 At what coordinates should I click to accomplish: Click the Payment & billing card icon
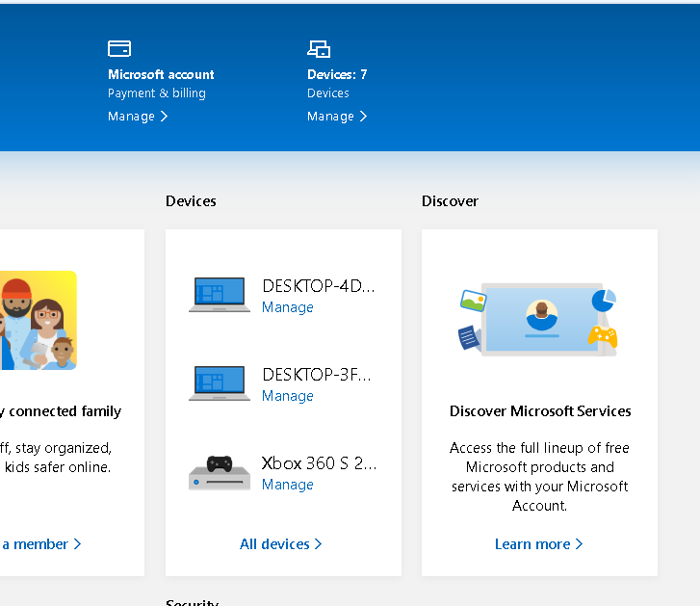tap(119, 48)
